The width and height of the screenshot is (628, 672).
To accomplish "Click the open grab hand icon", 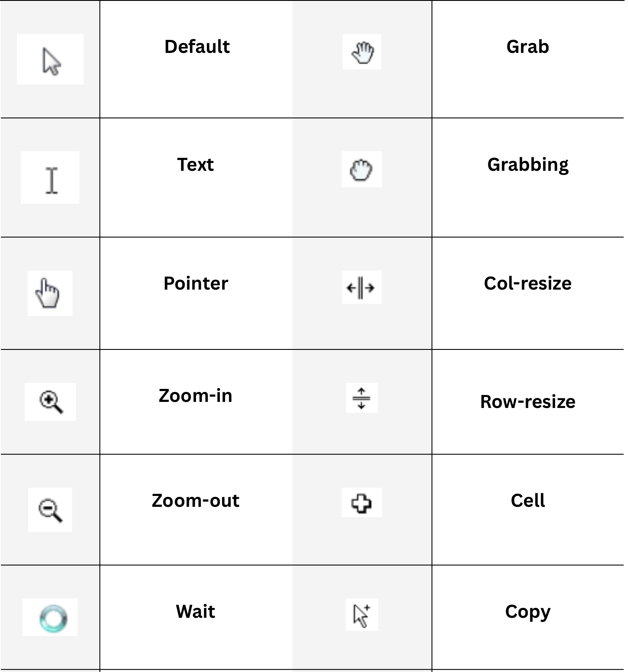I will pos(363,52).
